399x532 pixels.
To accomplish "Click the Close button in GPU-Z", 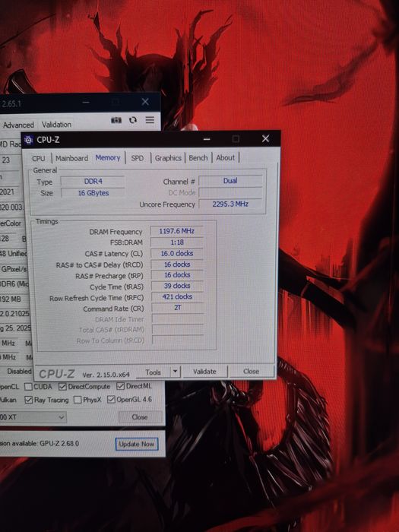I will (x=140, y=417).
